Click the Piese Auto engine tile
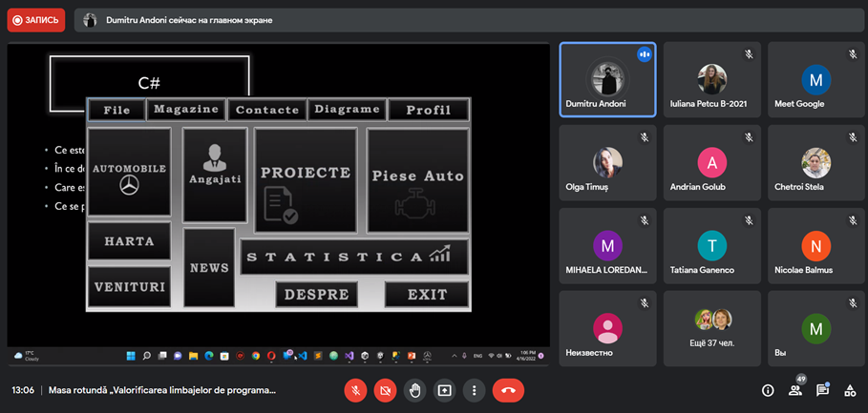This screenshot has width=868, height=413. (417, 181)
